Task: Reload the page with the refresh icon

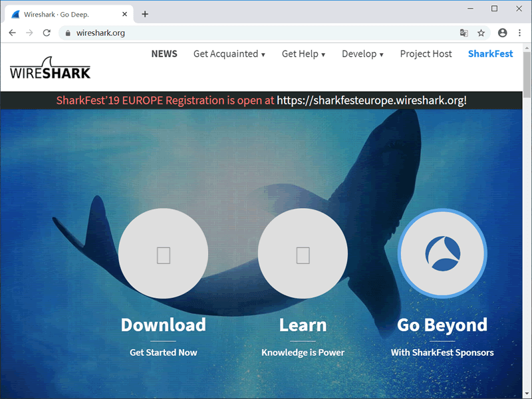Action: [x=47, y=33]
